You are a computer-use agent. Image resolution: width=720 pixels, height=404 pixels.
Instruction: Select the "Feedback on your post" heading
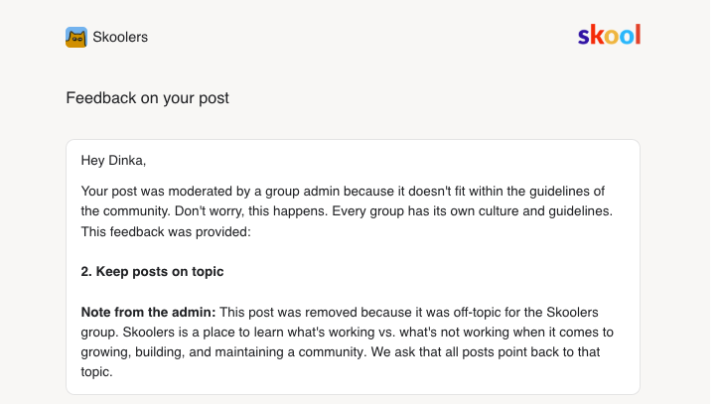click(147, 98)
